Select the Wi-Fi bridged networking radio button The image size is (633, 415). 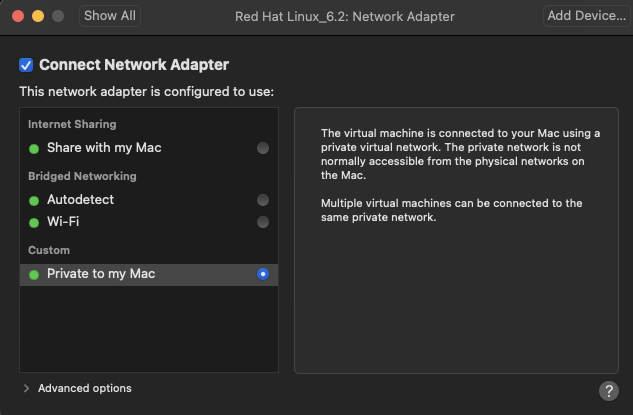click(x=263, y=222)
